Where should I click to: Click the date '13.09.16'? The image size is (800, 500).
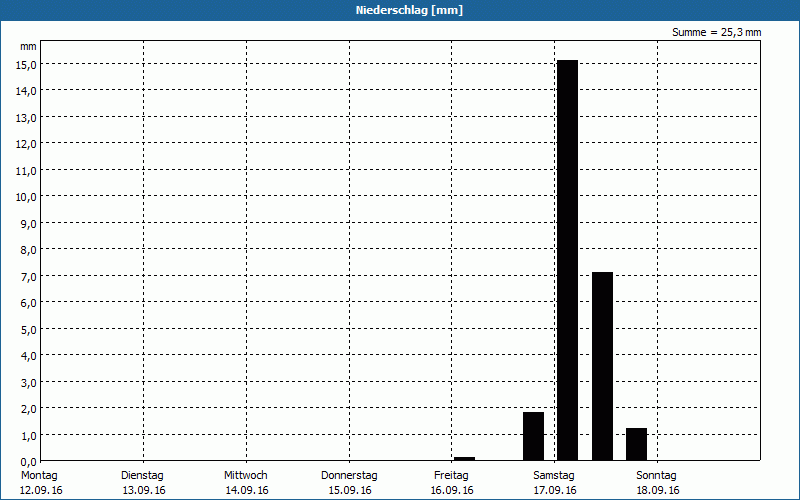tap(144, 490)
